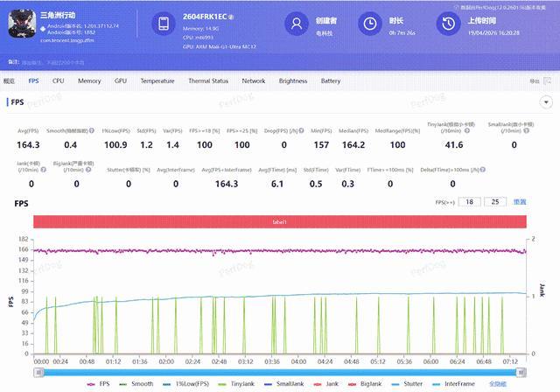Click the 重置 reset link next to FPS thresholds
The image size is (560, 392).
coord(520,202)
